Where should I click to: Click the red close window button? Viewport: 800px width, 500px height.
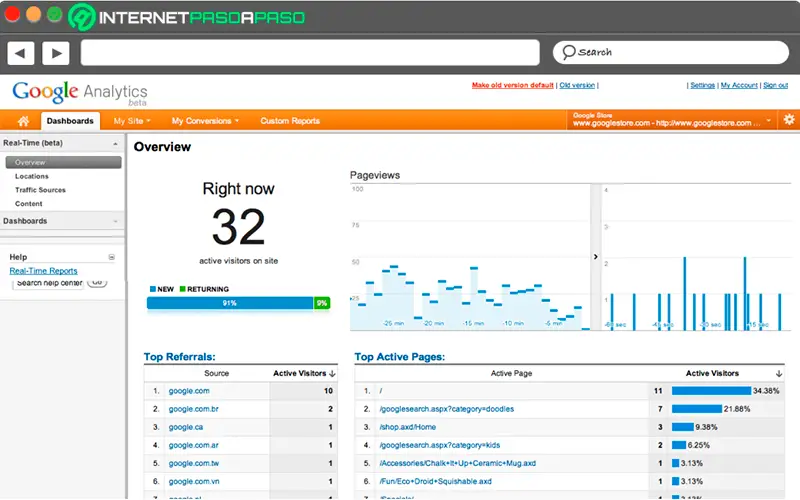[x=12, y=14]
